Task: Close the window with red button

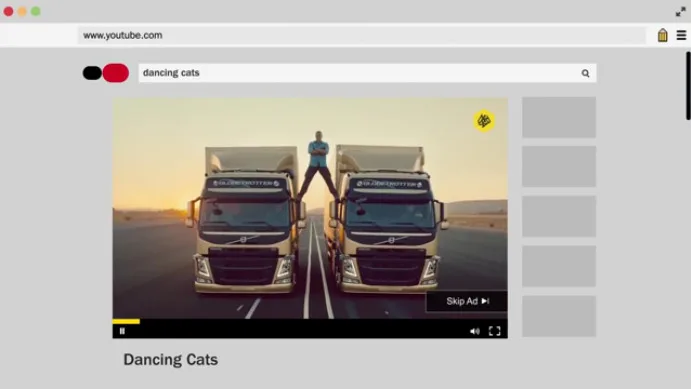Action: (8, 11)
